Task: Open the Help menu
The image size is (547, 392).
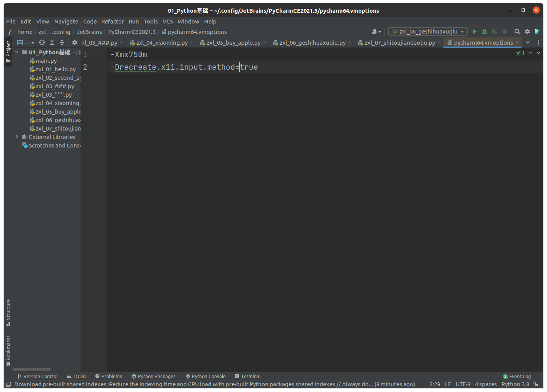Action: (210, 22)
